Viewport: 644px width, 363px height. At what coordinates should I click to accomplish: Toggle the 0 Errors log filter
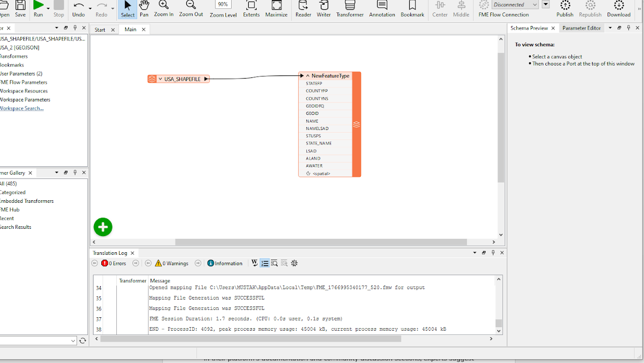click(114, 264)
